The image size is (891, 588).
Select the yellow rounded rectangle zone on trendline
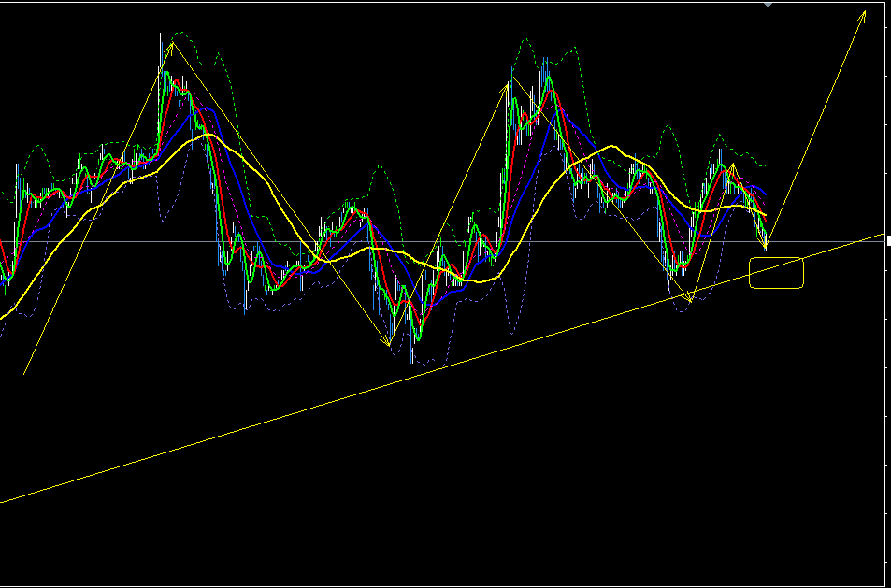click(776, 273)
